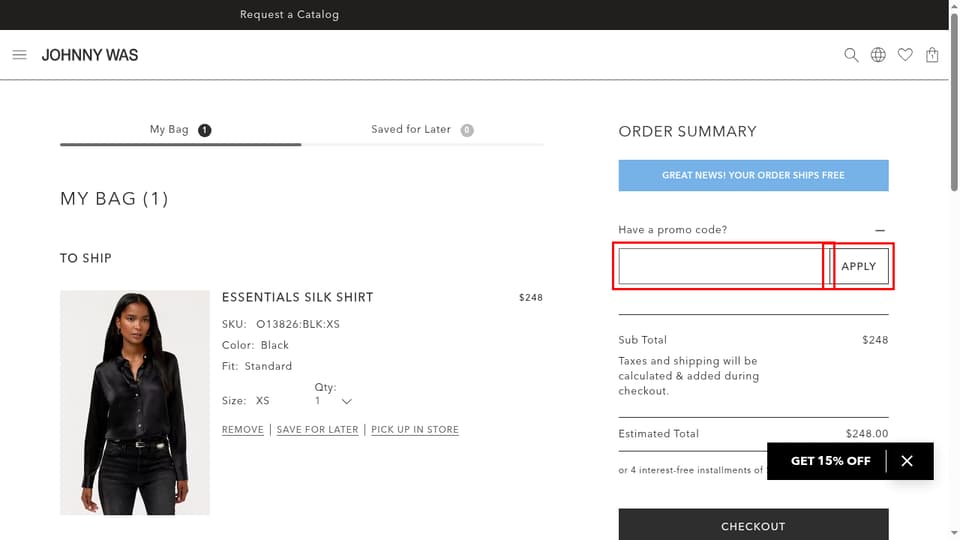This screenshot has height=540, width=960.
Task: Open the Essentials Silk Shirt product image
Action: pos(135,403)
